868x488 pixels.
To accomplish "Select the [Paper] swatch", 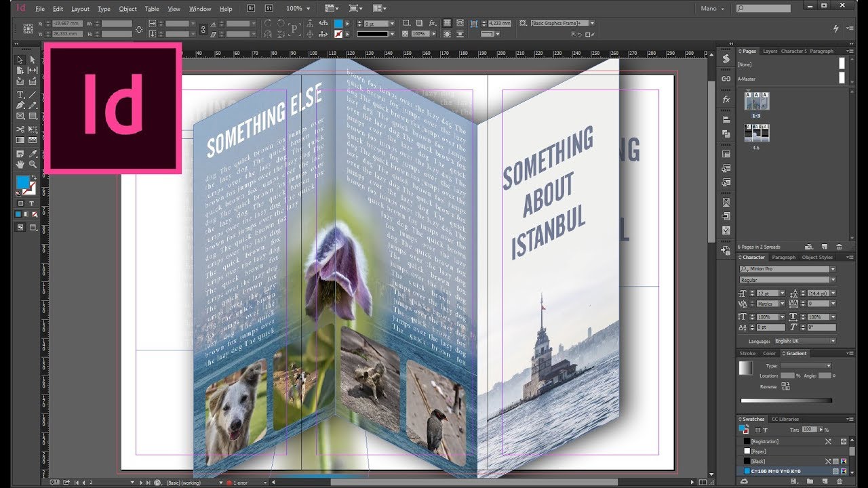I will (x=794, y=451).
